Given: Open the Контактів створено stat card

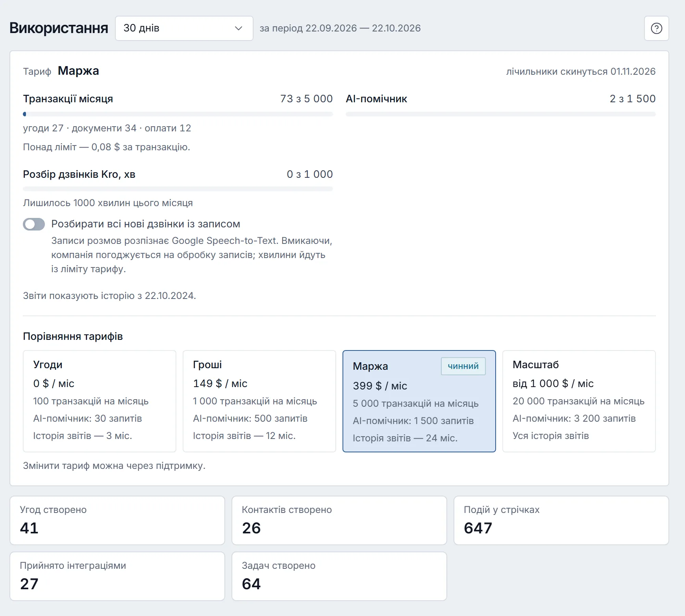Looking at the screenshot, I should 339,520.
